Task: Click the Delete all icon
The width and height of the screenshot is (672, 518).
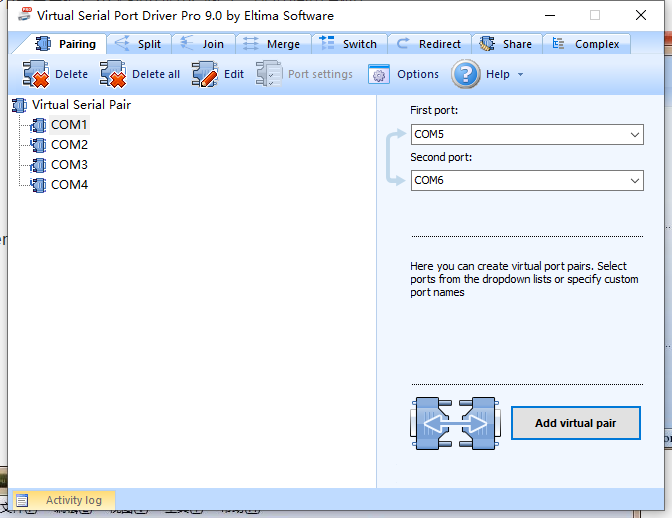Action: pyautogui.click(x=113, y=74)
